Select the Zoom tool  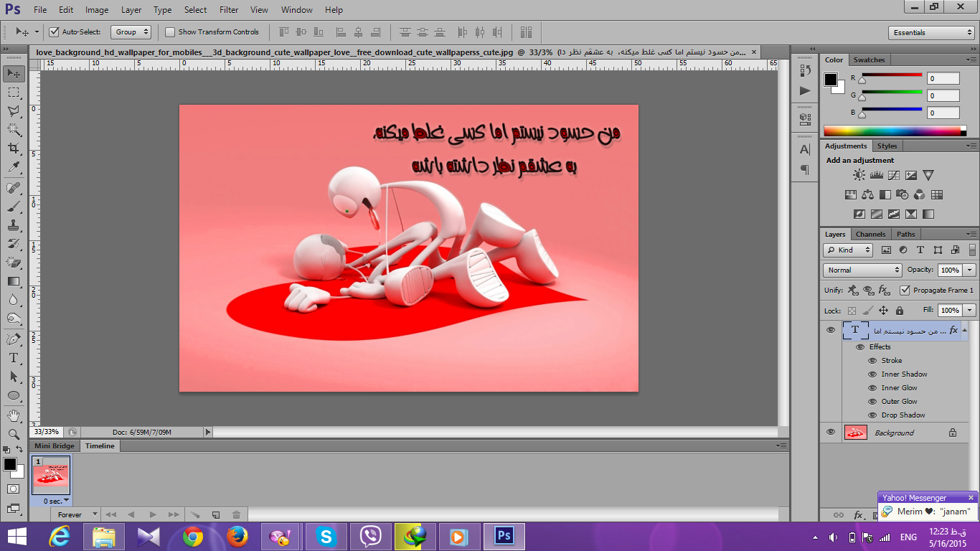[14, 434]
